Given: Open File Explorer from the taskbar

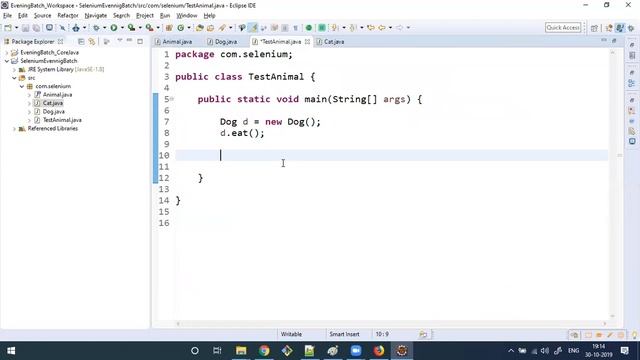Looking at the screenshot, I should click(241, 351).
